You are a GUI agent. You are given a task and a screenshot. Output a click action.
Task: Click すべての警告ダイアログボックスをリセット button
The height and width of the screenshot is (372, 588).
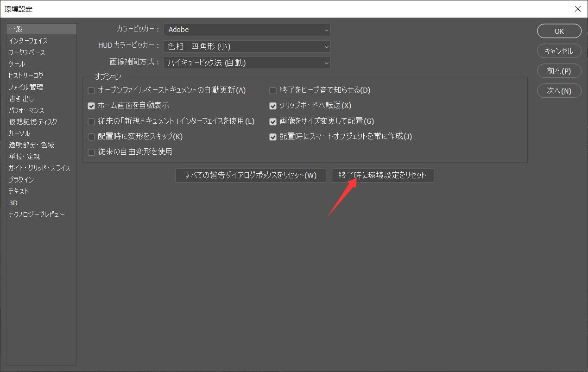point(250,175)
